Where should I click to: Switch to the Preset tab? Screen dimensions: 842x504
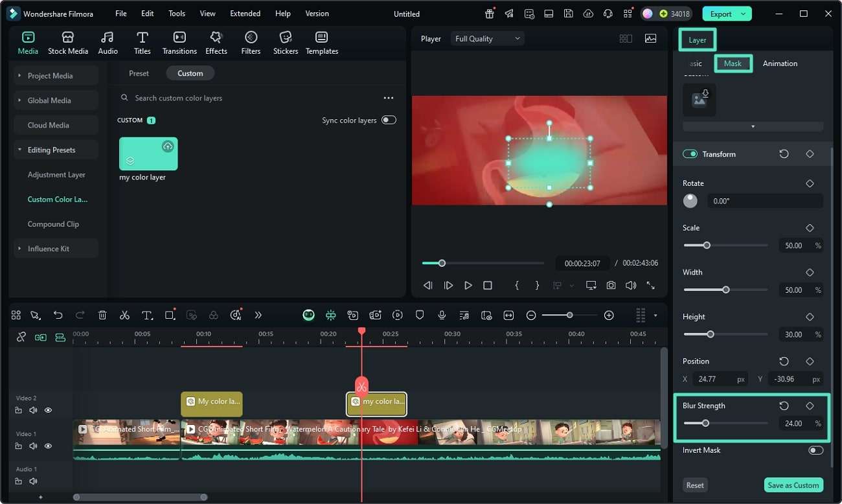(x=139, y=73)
